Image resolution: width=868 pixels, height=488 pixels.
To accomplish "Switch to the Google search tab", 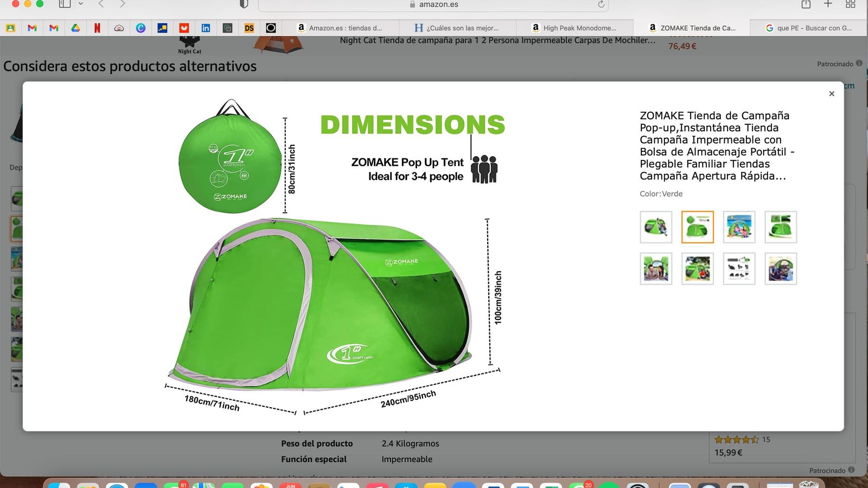I will coord(808,28).
